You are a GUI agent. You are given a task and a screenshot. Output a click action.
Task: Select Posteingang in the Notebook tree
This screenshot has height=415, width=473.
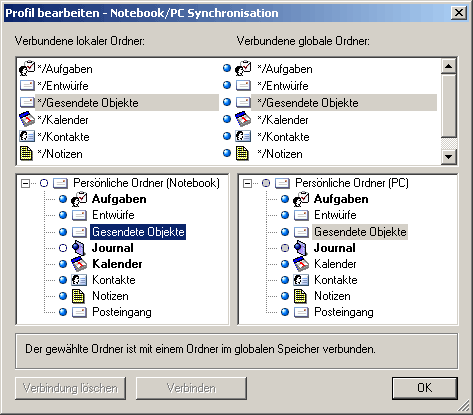(122, 312)
